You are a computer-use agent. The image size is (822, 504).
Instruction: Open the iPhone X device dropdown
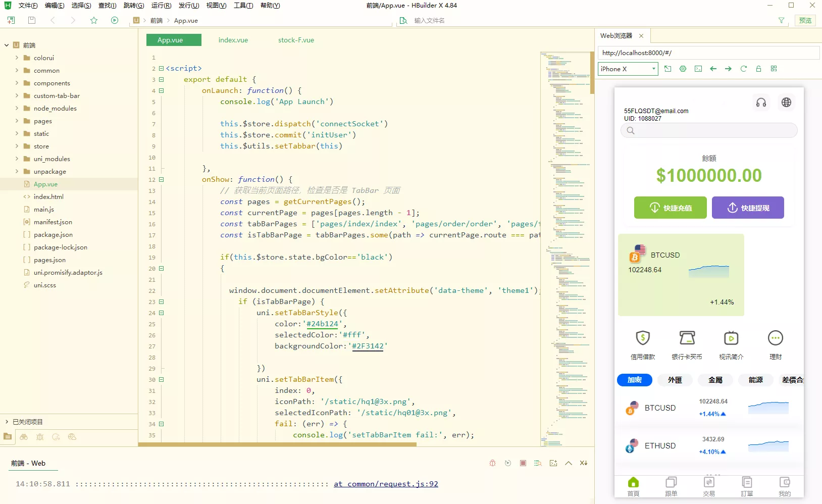(x=628, y=69)
